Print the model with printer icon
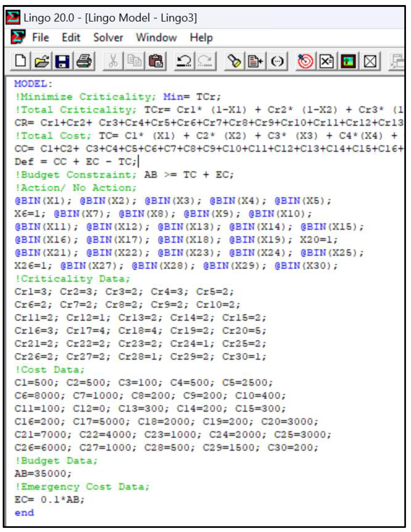 (x=84, y=61)
